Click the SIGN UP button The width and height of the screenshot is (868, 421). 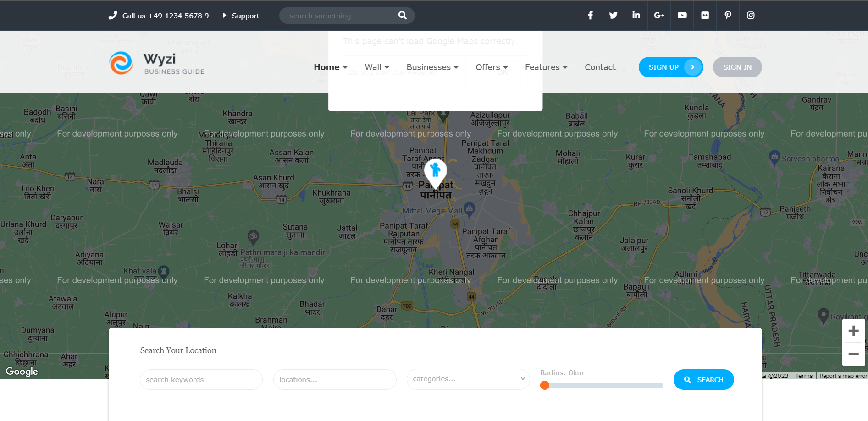671,67
